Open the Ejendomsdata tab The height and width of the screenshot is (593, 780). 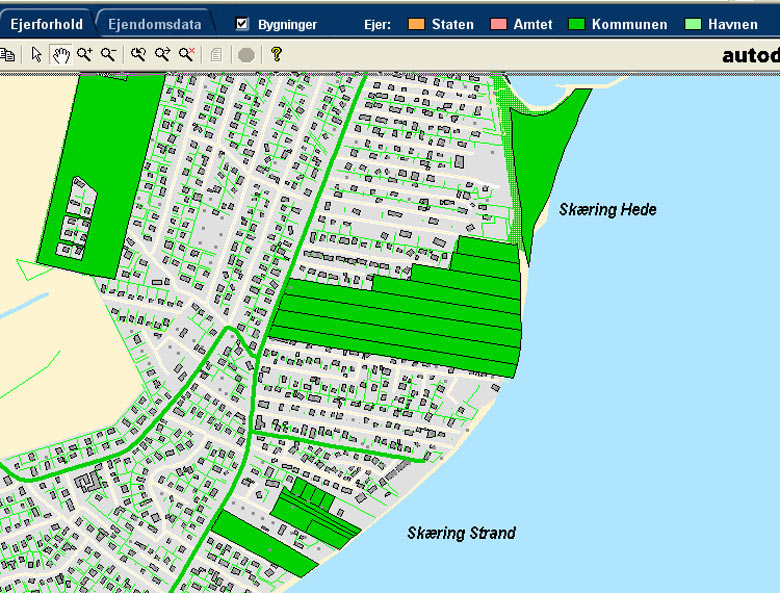click(x=155, y=24)
